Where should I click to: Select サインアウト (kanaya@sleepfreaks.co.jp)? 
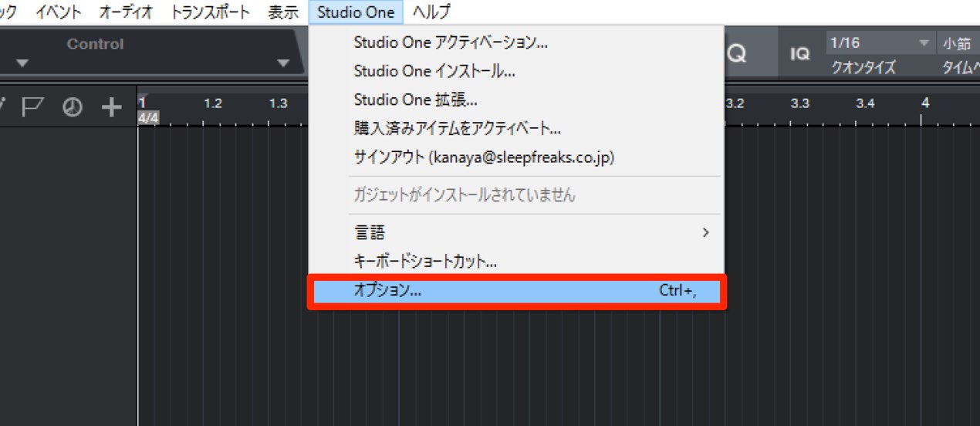click(515, 157)
